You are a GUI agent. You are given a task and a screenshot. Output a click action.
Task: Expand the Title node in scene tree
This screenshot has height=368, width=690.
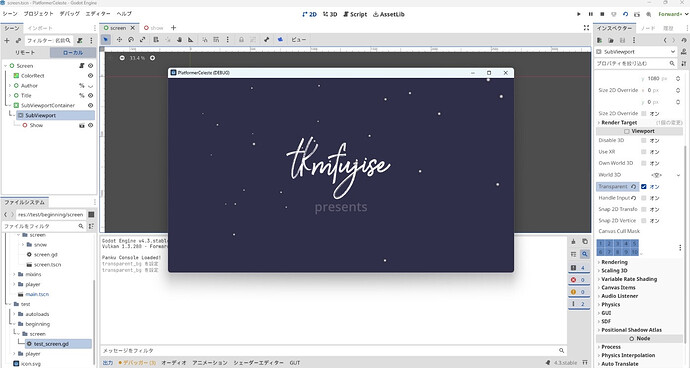[x=10, y=96]
